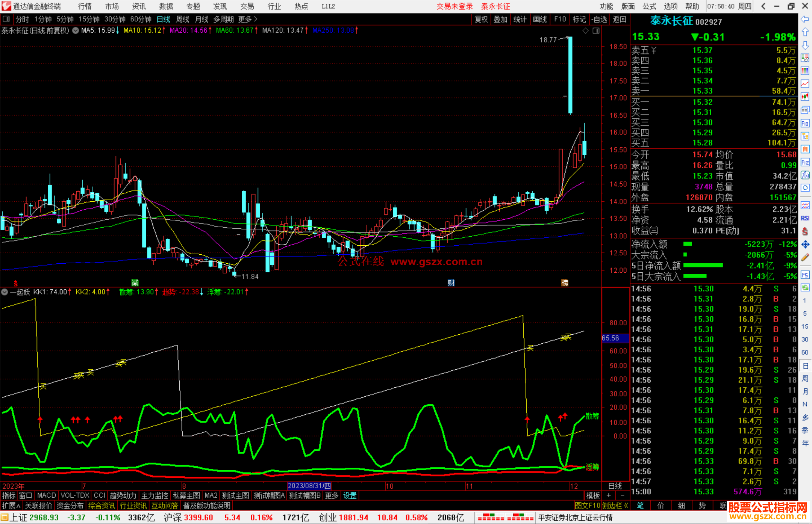The image size is (812, 524).
Task: Toggle the panel layout square at chart top-left
Action: [6, 19]
